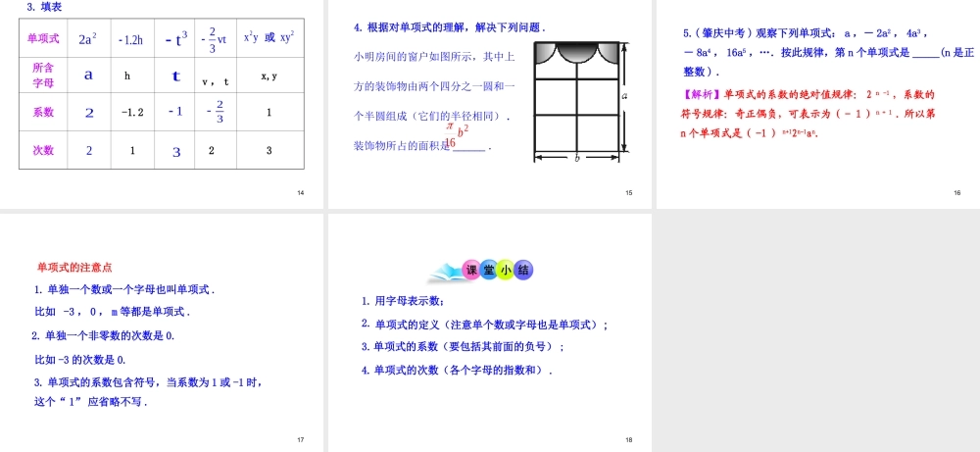
Task: Click the red π/16 b² answer
Action: coord(457,135)
